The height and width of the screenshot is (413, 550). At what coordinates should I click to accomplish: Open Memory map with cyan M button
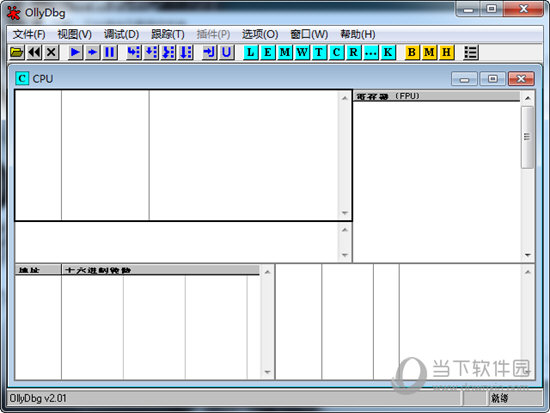click(285, 52)
